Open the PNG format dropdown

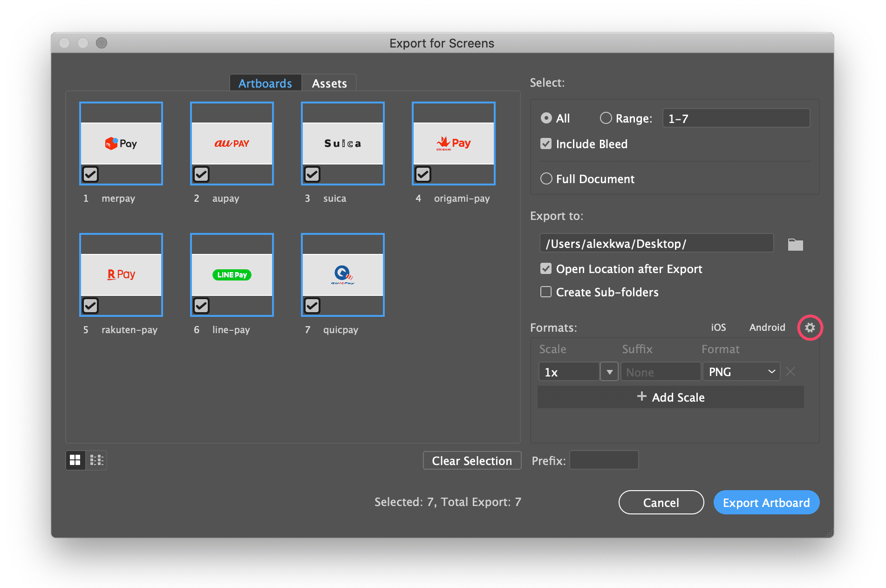(x=742, y=372)
